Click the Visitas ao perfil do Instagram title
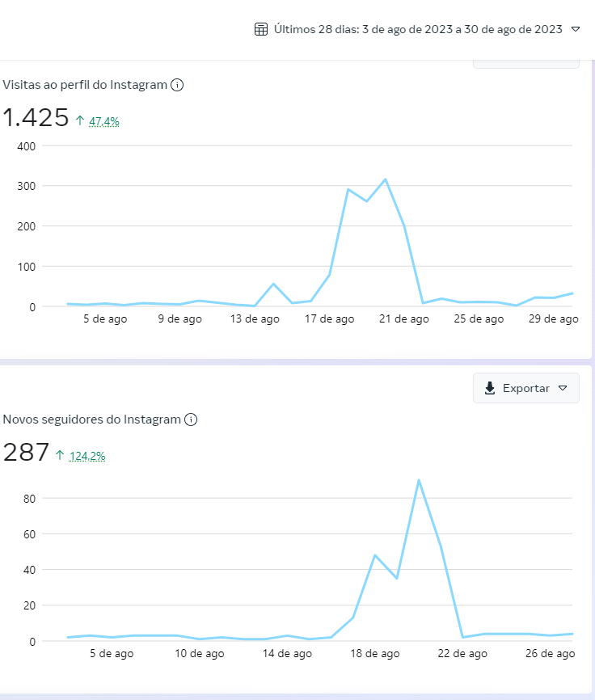Screen dimensions: 595x700 [85, 85]
